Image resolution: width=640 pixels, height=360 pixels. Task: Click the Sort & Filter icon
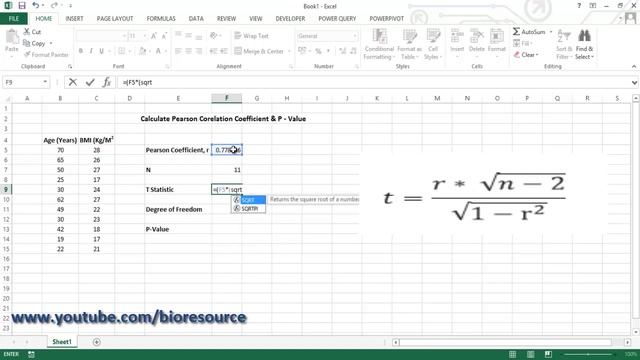[x=564, y=36]
